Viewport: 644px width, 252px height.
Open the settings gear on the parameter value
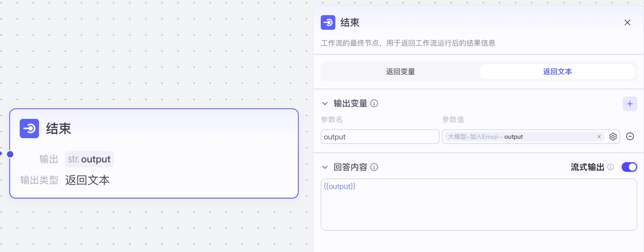(613, 137)
